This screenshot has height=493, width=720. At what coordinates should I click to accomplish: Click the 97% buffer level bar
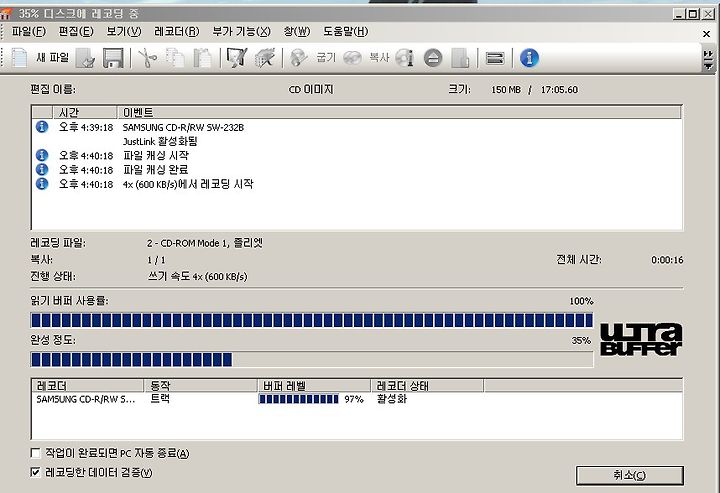[x=298, y=399]
